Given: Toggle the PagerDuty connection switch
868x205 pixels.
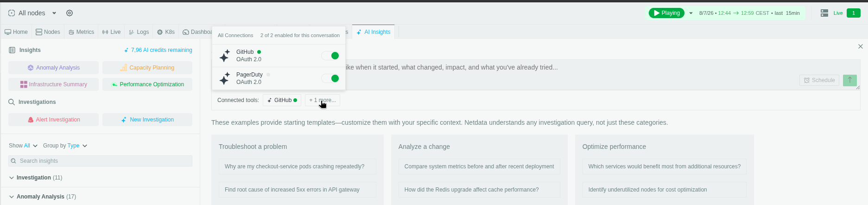Looking at the screenshot, I should coord(330,78).
